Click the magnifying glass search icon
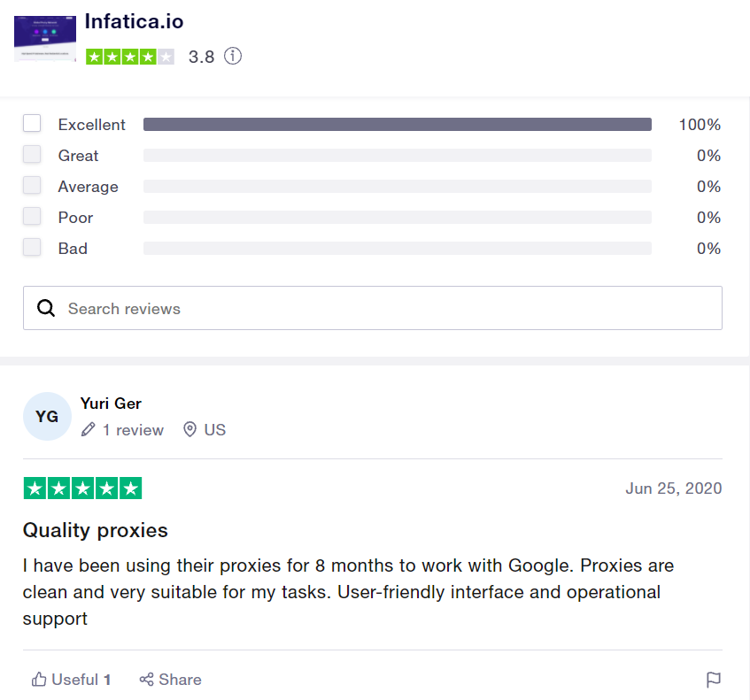 pyautogui.click(x=46, y=308)
